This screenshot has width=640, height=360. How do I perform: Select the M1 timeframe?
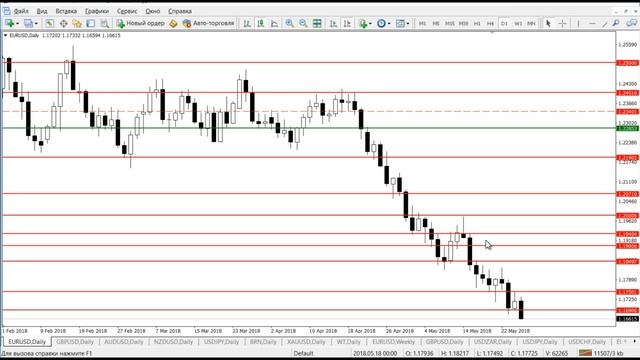(422, 24)
